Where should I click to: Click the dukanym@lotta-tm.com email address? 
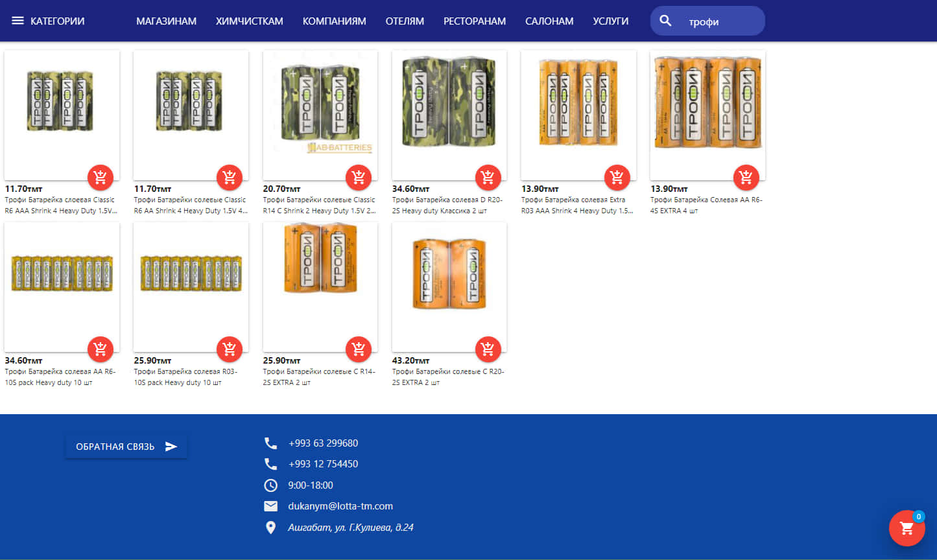pos(340,506)
